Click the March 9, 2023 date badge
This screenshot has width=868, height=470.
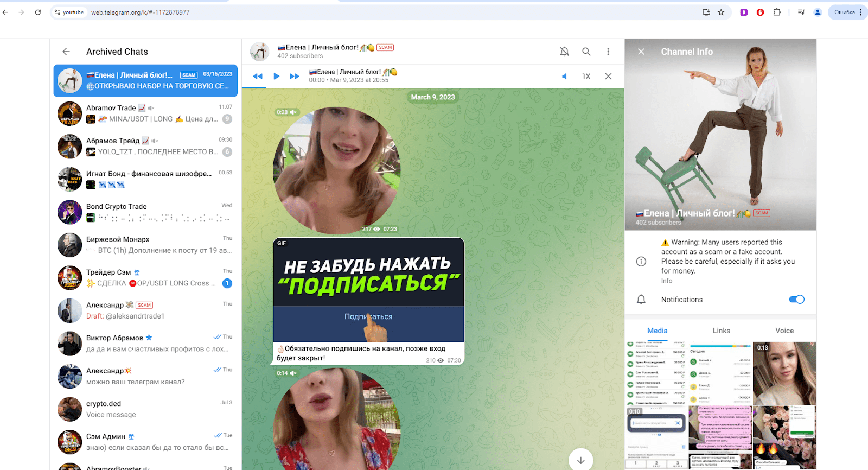(x=433, y=97)
